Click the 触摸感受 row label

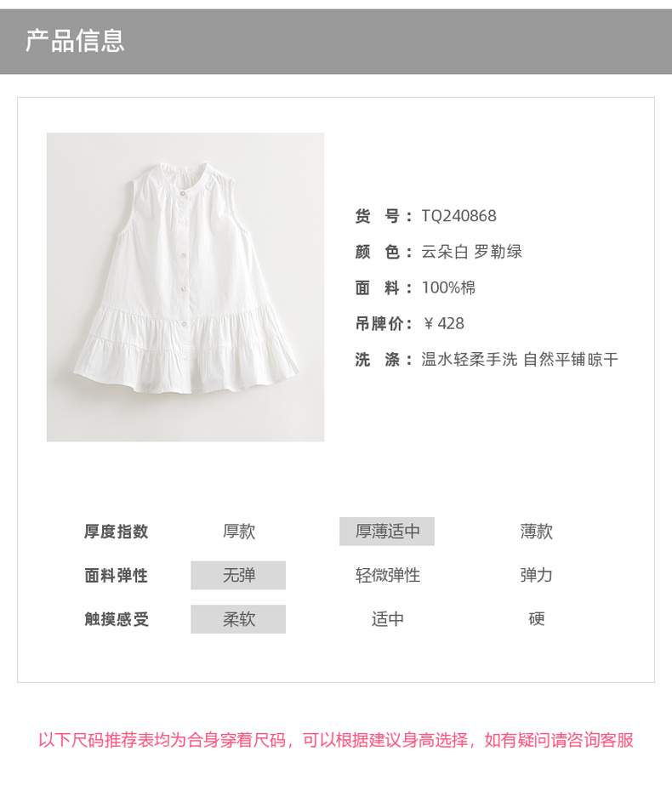coord(117,619)
